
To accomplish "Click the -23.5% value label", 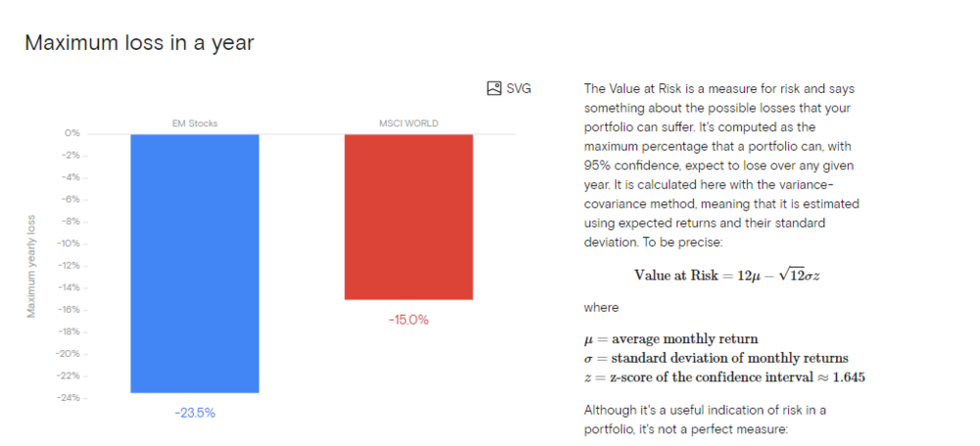I will point(194,413).
